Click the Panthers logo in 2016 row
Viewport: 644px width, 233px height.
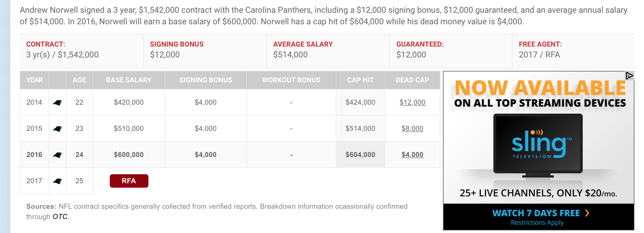tap(57, 155)
